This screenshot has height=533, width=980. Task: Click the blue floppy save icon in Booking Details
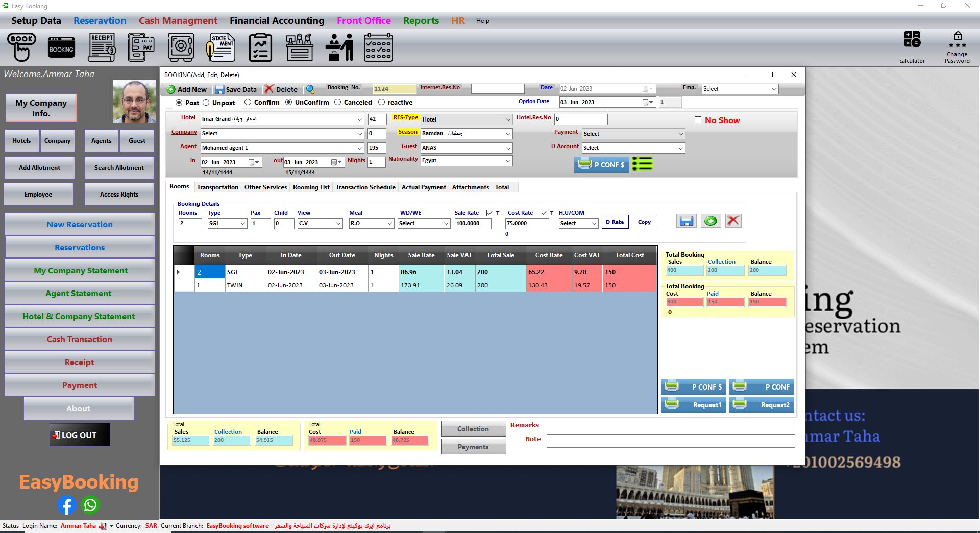(687, 221)
